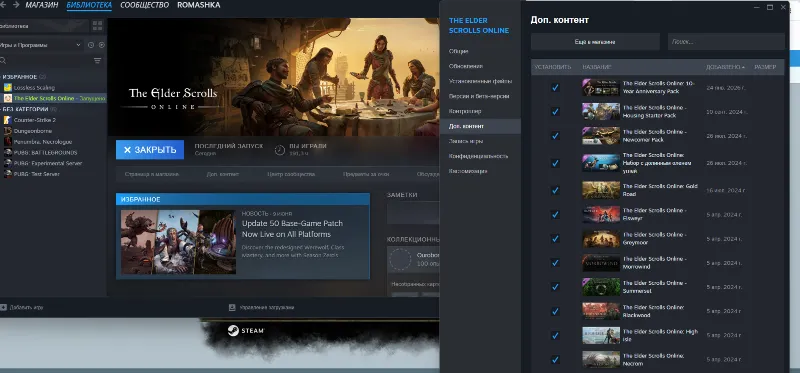Toggle the Summerset install checkbox
800x373 pixels.
555,287
